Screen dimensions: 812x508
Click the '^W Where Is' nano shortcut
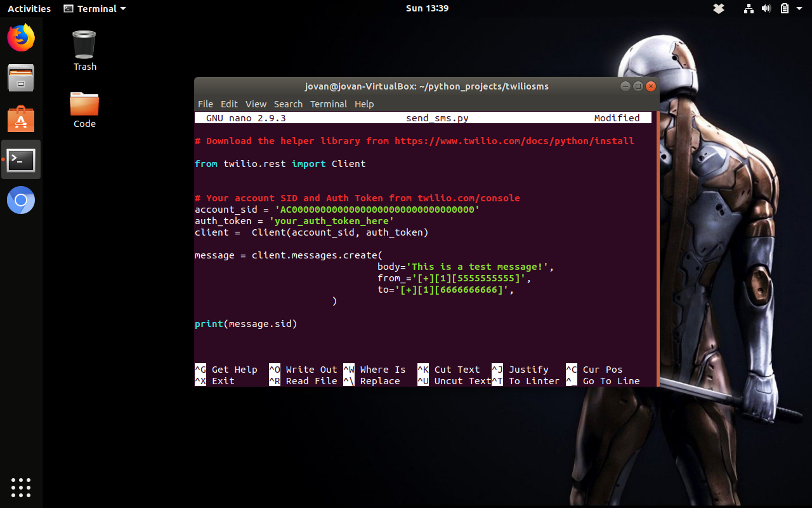click(x=374, y=370)
